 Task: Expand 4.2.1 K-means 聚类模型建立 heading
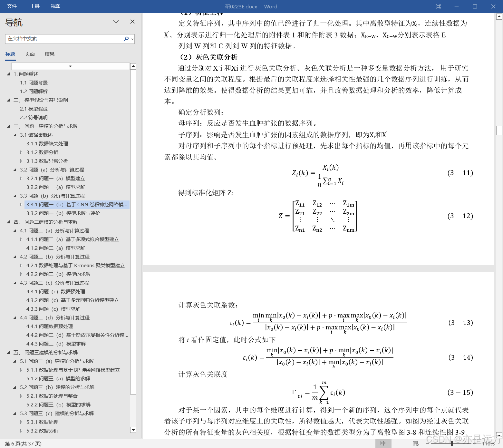click(x=21, y=266)
